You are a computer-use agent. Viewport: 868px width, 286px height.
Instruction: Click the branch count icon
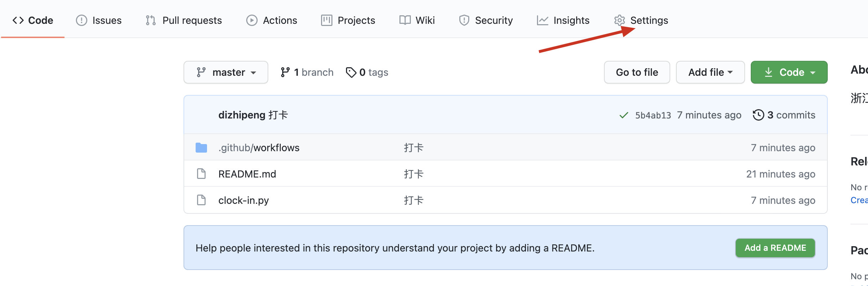click(285, 72)
